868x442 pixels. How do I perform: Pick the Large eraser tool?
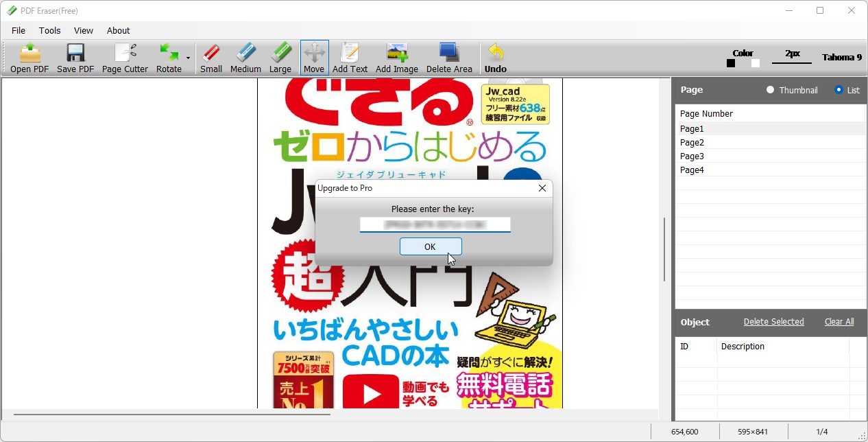point(280,58)
